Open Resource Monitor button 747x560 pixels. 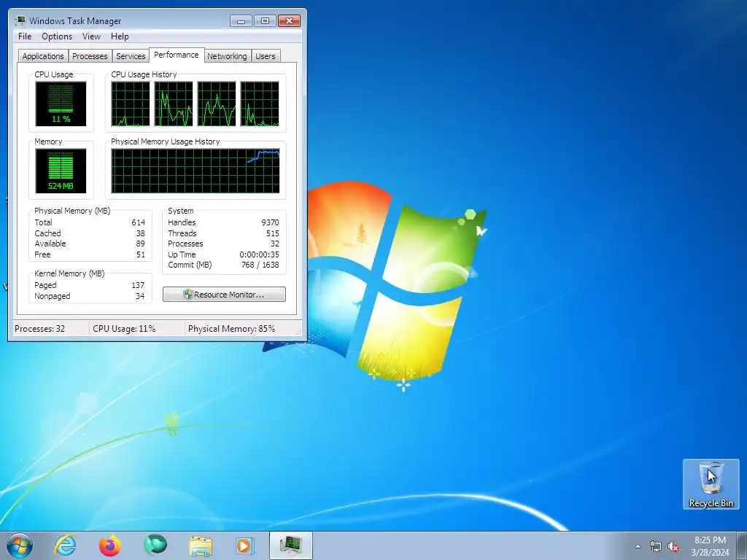click(225, 295)
